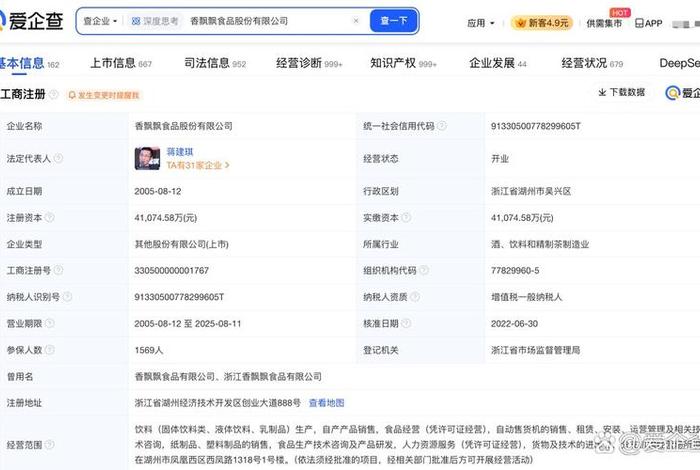700x470 pixels.
Task: Clear the search box with the X icon
Action: (x=356, y=21)
